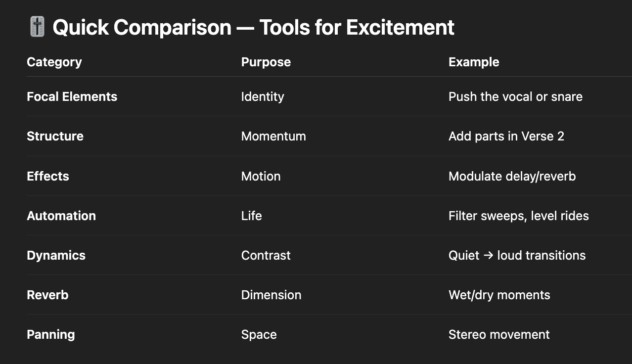The image size is (632, 364).
Task: Click the 'Push the vocal or snare' example
Action: coord(515,96)
